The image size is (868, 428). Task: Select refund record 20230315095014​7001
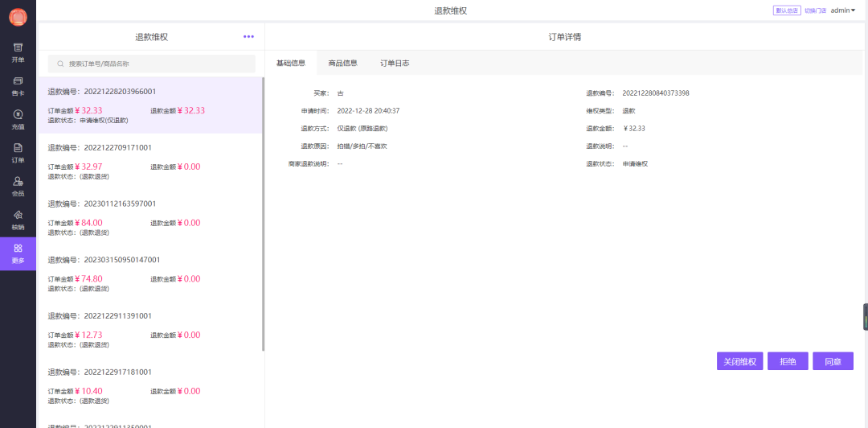[x=149, y=274]
